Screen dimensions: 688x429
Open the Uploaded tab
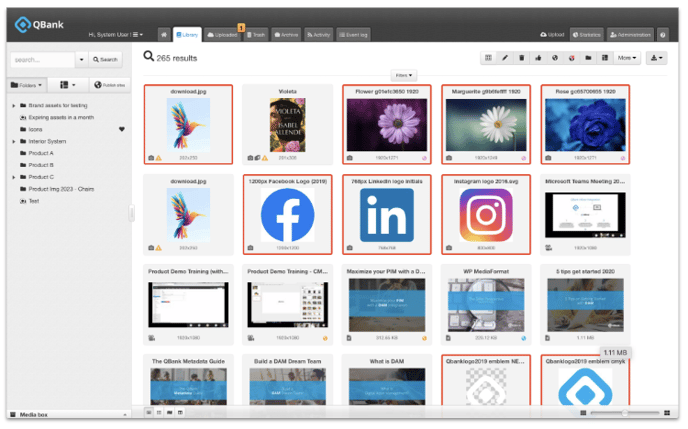[222, 35]
